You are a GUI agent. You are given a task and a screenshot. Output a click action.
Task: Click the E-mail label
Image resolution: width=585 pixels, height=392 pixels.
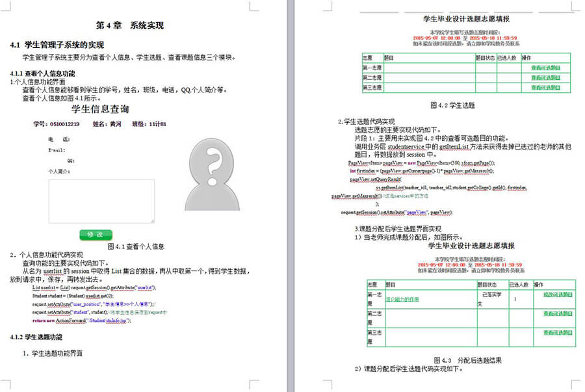tap(57, 150)
